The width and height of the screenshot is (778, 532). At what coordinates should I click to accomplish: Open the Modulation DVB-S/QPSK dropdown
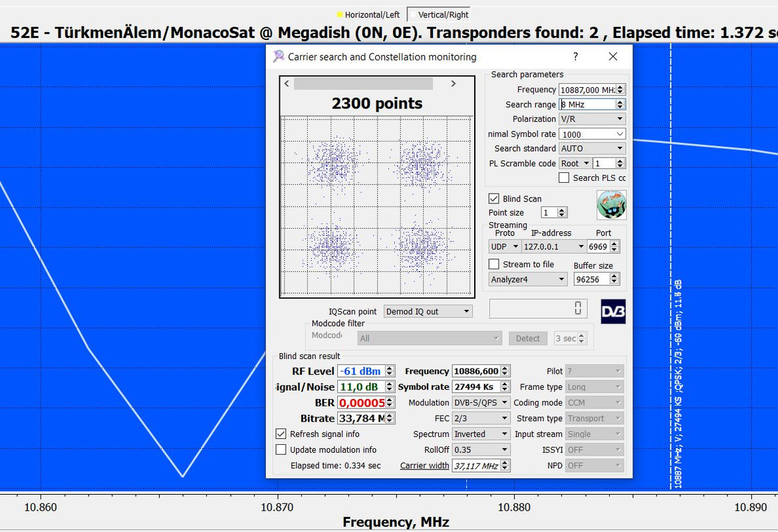tap(481, 402)
